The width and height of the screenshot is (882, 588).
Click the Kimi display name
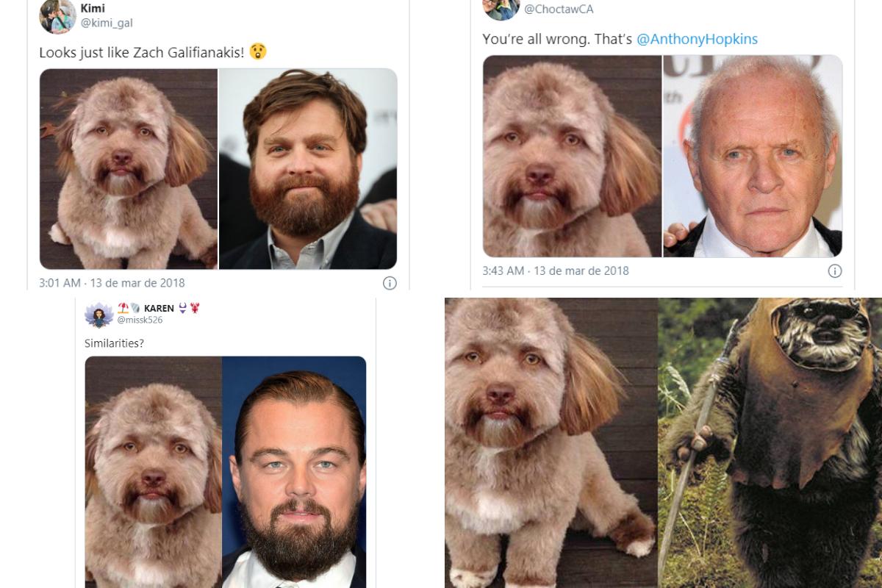point(93,8)
